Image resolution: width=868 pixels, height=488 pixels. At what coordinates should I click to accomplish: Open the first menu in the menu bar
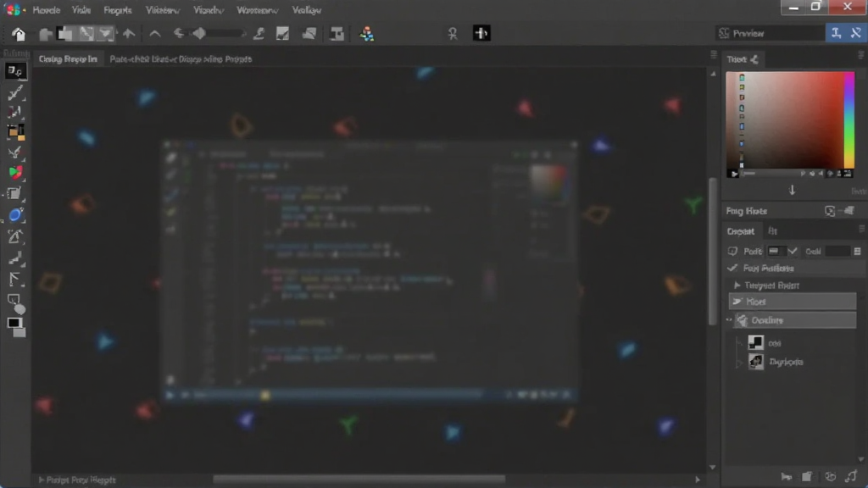46,10
